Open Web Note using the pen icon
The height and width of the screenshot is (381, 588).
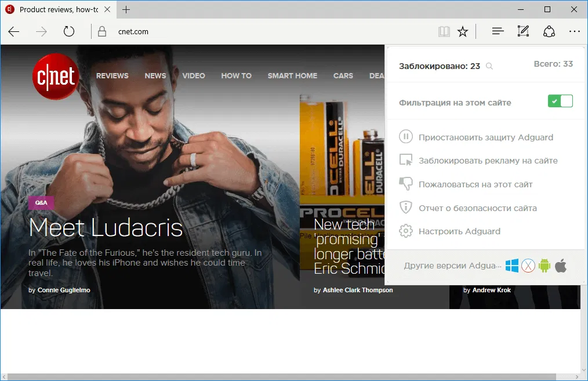(x=522, y=31)
